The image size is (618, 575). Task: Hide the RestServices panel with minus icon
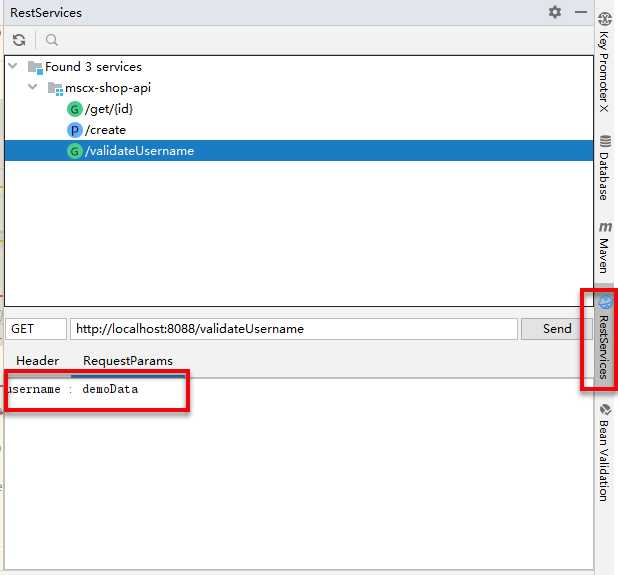tap(581, 12)
